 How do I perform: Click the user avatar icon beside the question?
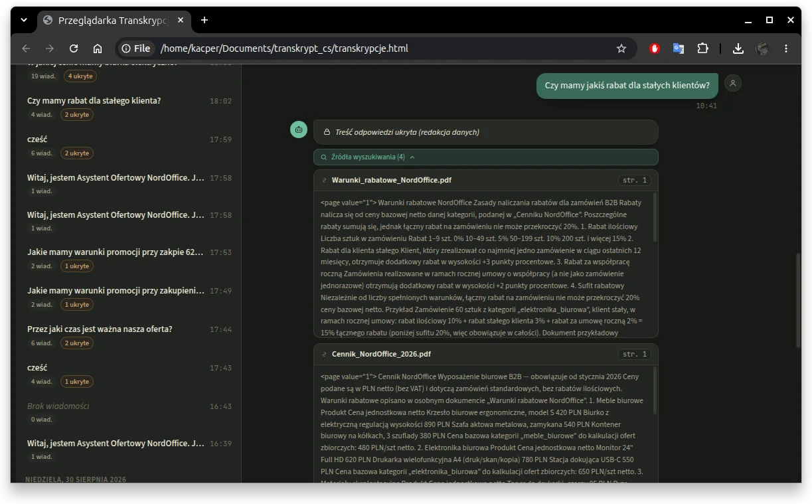click(x=732, y=83)
